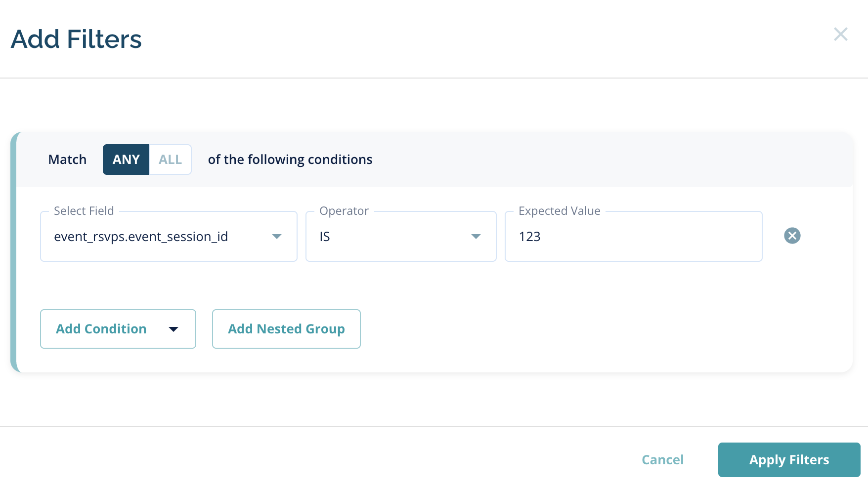Click the Add Condition button label
This screenshot has width=868, height=487.
(x=101, y=329)
